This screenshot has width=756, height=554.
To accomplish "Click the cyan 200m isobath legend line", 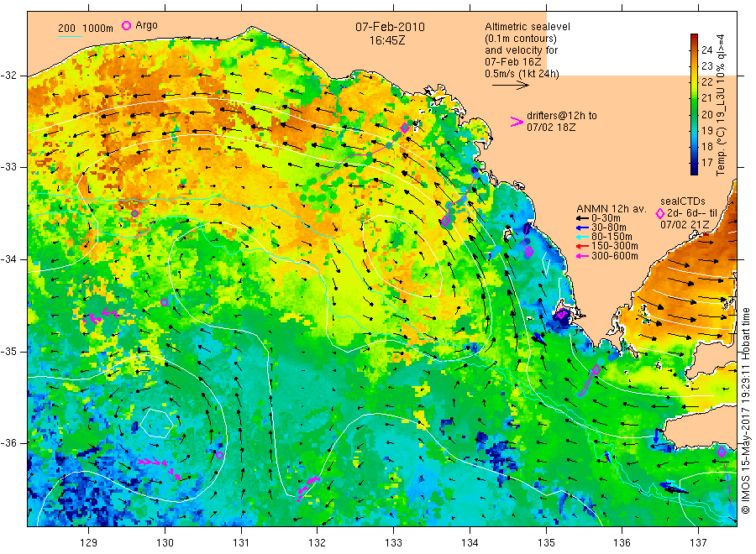I will [x=70, y=36].
